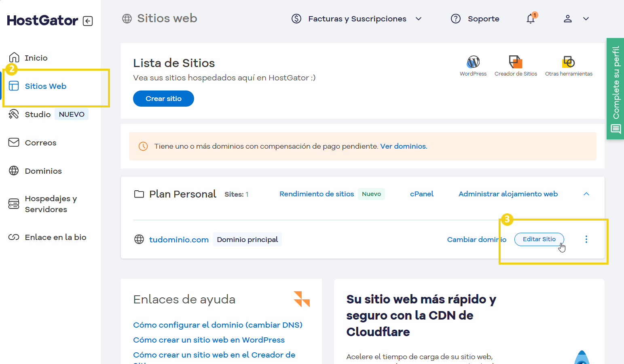Open Studio in the sidebar
This screenshot has height=364, width=624.
[38, 114]
